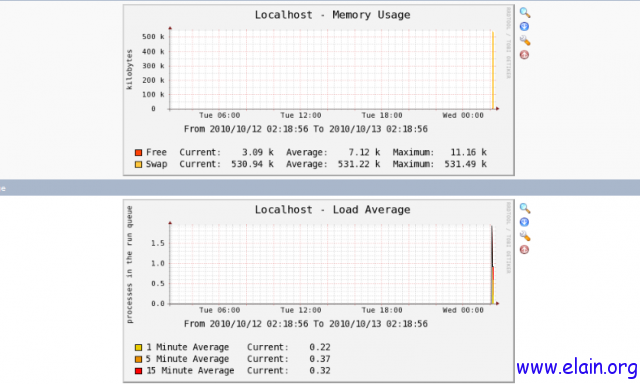
Task: Click the 5 Minute Average orange swatch
Action: click(x=138, y=359)
